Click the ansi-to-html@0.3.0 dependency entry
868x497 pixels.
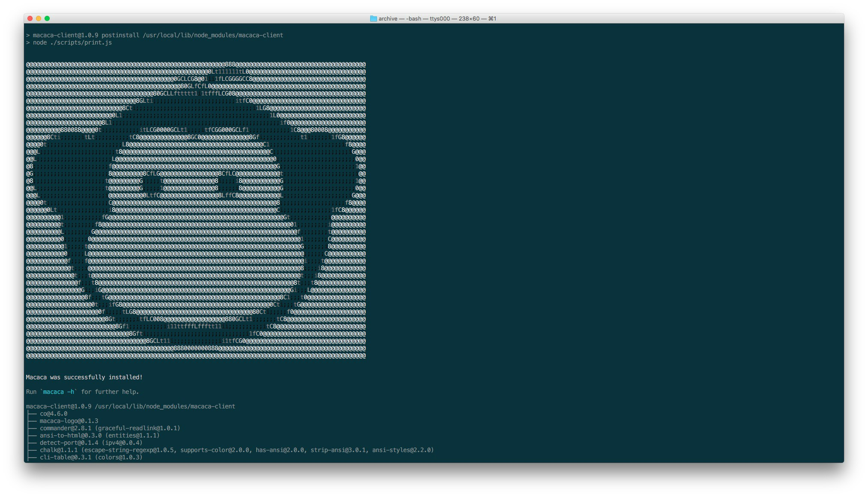pyautogui.click(x=70, y=435)
